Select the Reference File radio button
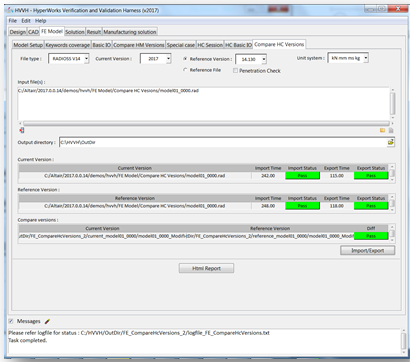 pos(185,70)
